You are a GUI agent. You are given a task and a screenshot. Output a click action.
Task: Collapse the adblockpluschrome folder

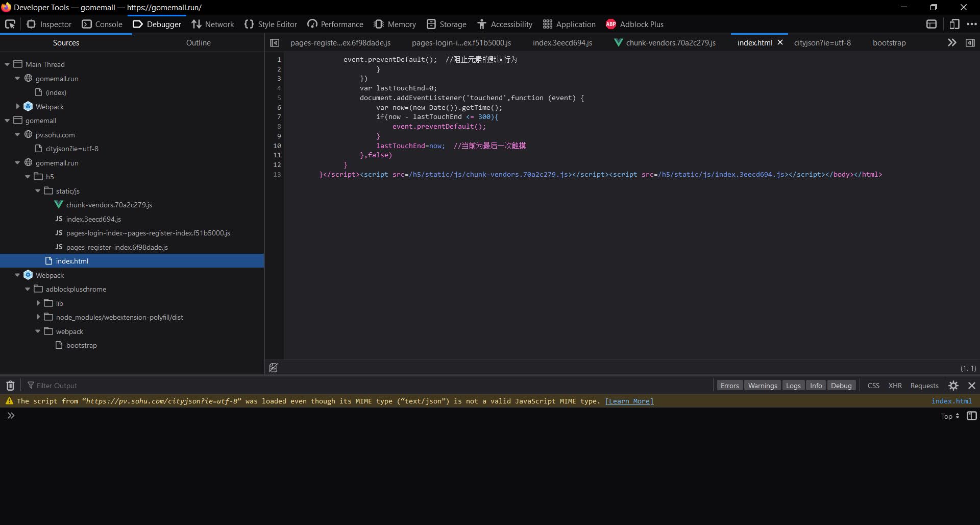click(x=28, y=289)
